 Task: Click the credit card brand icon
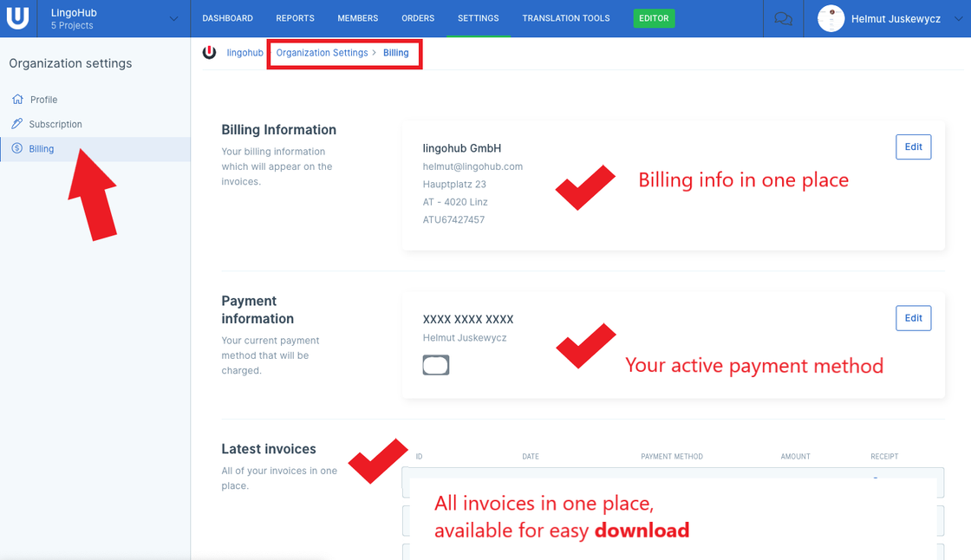coord(436,365)
